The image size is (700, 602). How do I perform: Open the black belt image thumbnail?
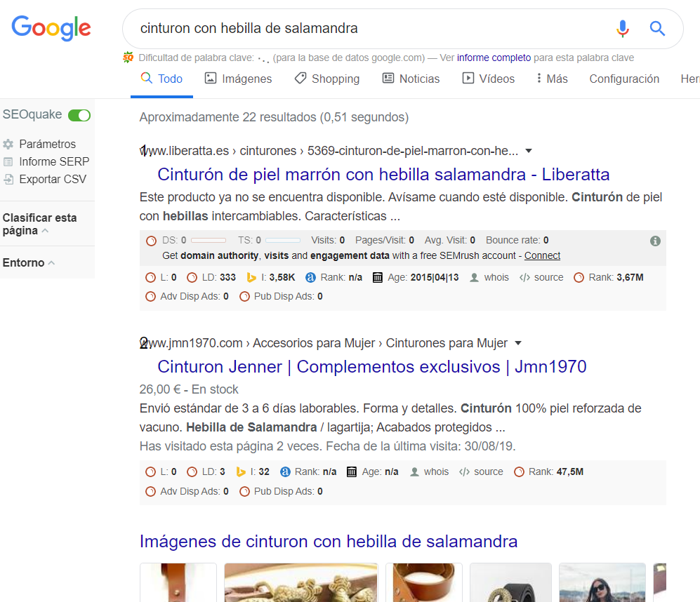click(510, 582)
